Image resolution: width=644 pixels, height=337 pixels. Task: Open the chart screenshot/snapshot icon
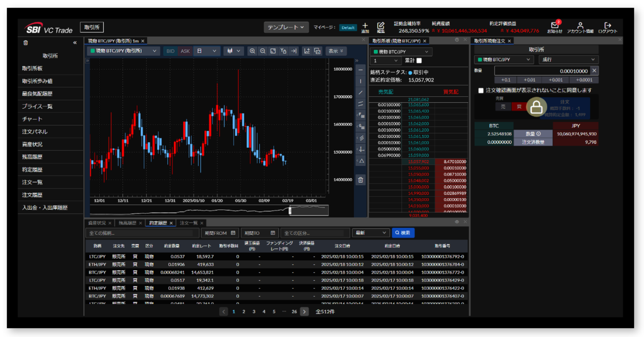(317, 51)
